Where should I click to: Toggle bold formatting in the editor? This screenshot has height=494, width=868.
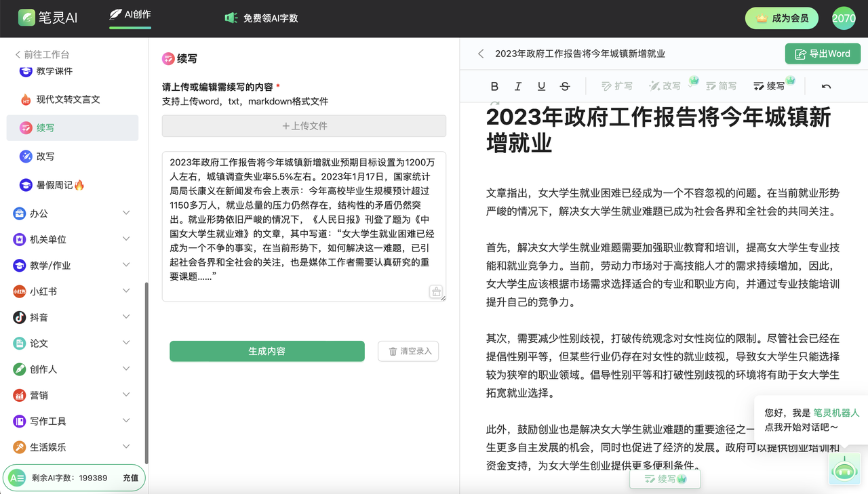(494, 86)
